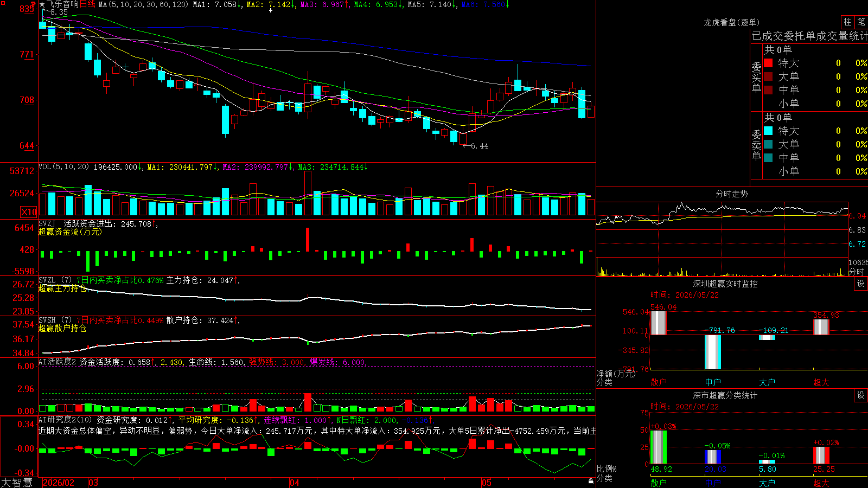The width and height of the screenshot is (868, 488).
Task: Switch the 龙虎看盘 panel to 柱 view
Action: (x=847, y=22)
